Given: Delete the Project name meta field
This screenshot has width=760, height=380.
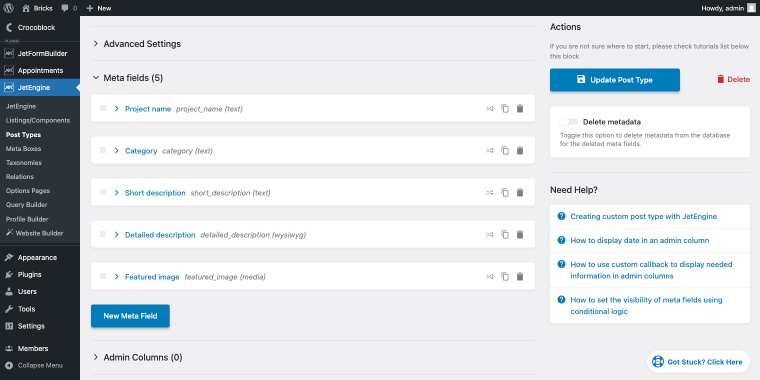Looking at the screenshot, I should 520,109.
